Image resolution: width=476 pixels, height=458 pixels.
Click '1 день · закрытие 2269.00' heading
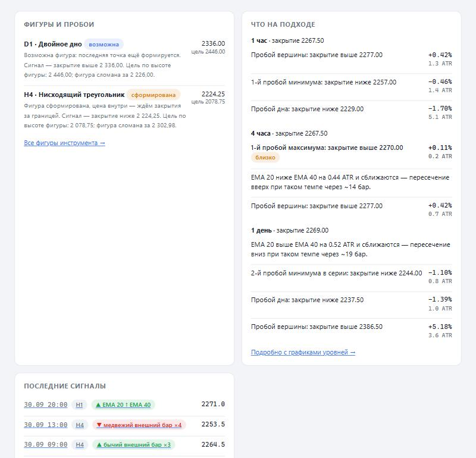tap(290, 230)
